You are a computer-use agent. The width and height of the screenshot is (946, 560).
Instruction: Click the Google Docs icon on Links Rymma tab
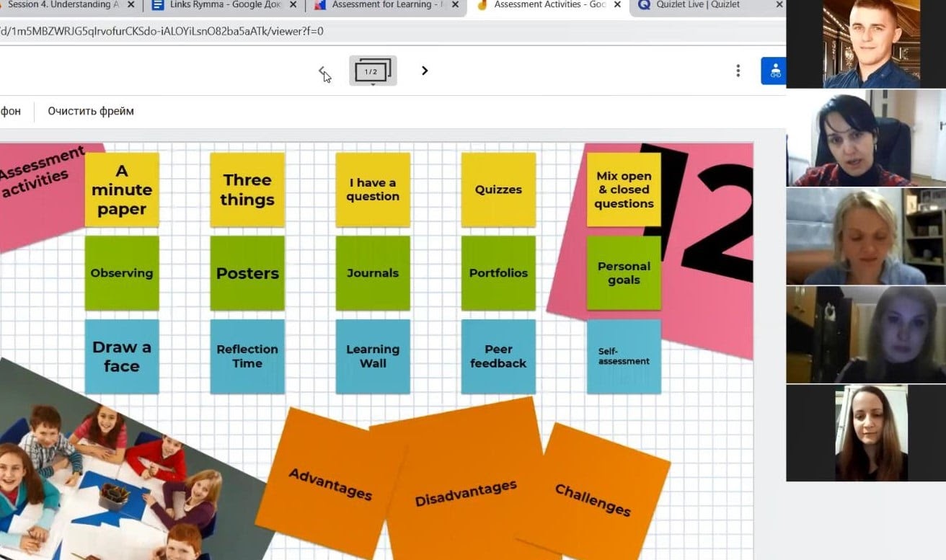tap(158, 5)
